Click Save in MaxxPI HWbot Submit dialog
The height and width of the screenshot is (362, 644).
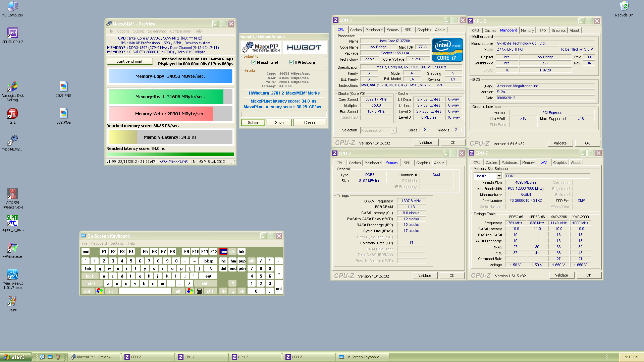pos(279,123)
